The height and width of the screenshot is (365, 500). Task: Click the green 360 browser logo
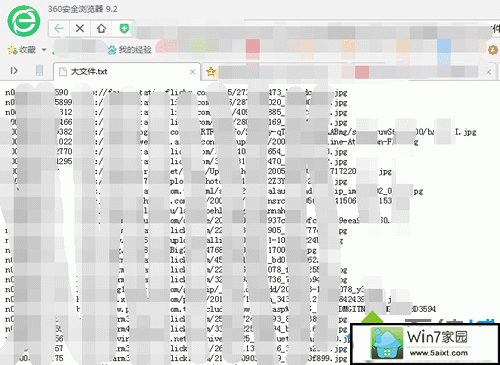(x=24, y=21)
